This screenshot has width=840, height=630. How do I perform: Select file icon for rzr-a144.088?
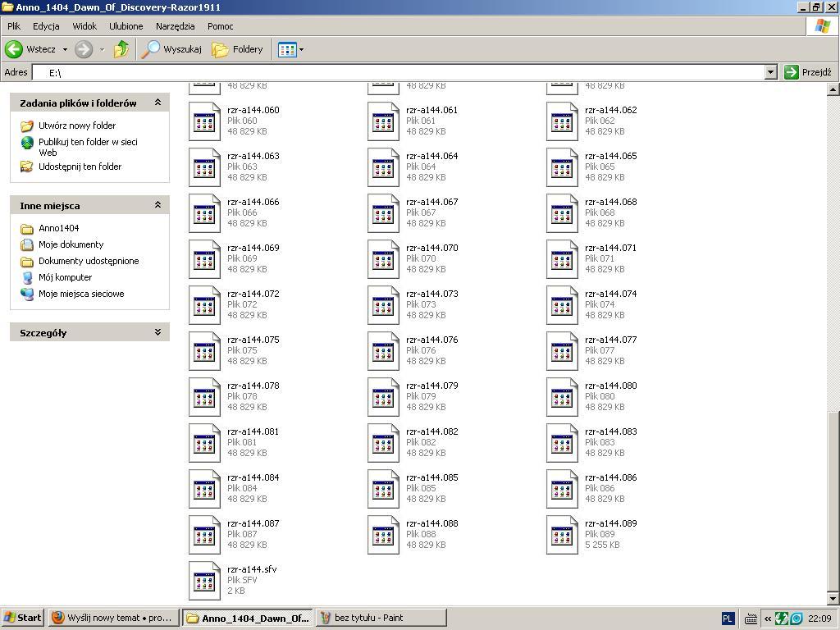coord(384,535)
